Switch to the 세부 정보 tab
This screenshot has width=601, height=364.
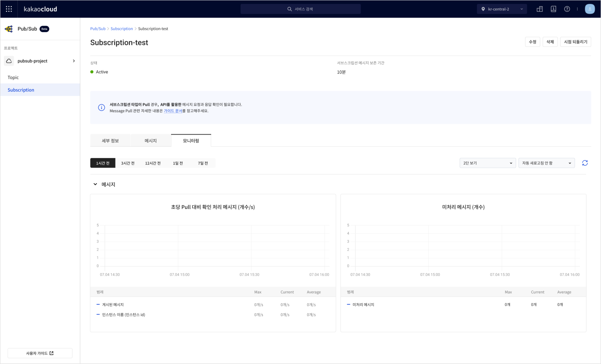[x=110, y=141]
